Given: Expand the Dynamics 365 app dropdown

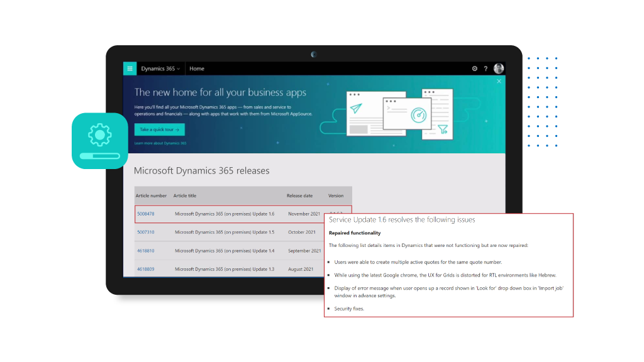Looking at the screenshot, I should click(160, 69).
